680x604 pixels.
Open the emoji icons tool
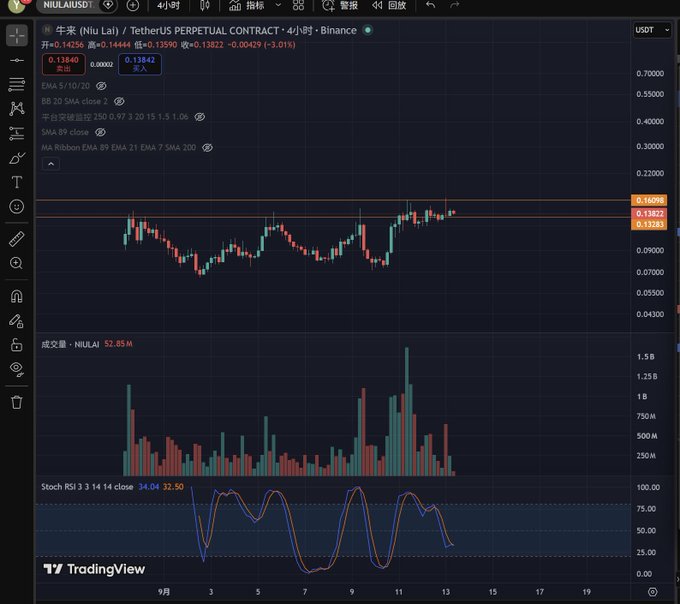click(x=17, y=206)
